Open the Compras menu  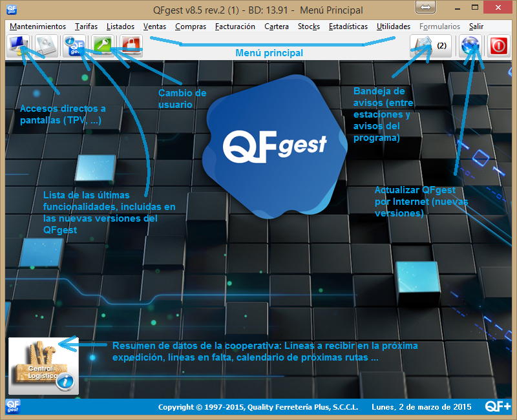(x=191, y=26)
